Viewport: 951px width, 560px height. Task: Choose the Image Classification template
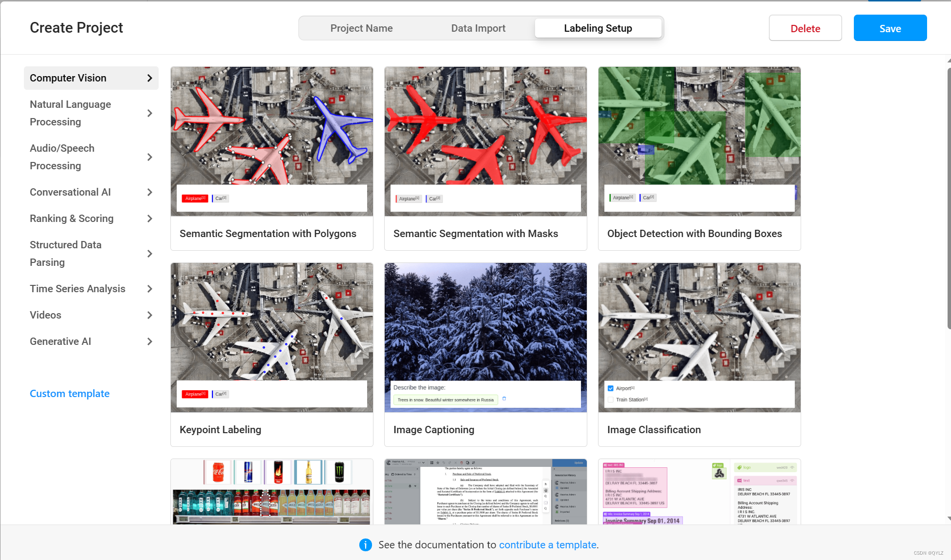click(700, 355)
